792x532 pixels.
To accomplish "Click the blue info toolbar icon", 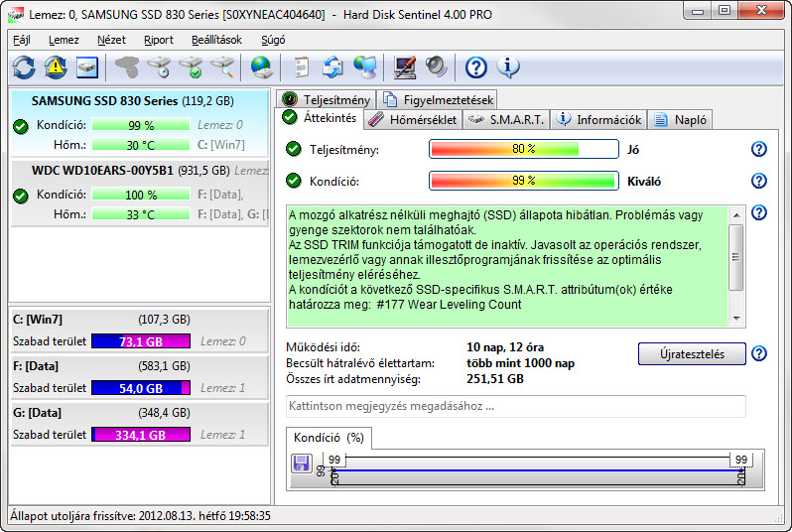I will click(507, 67).
